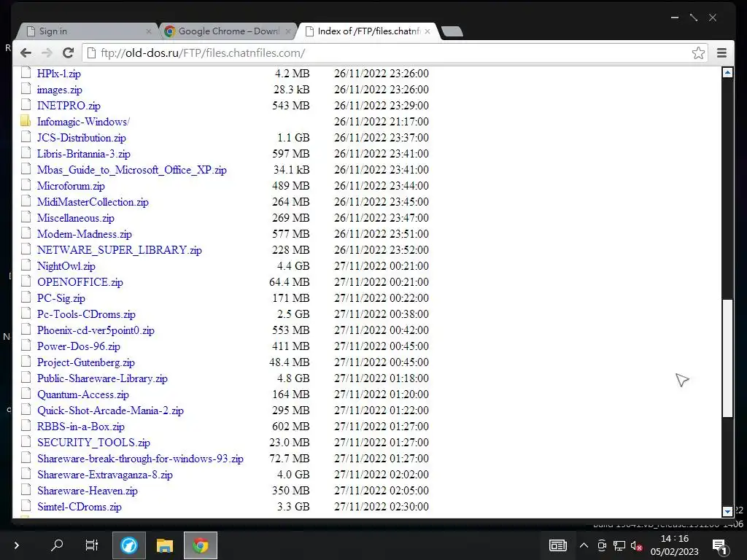This screenshot has width=747, height=560.
Task: Click the vertical scrollbar thumb
Action: coord(727,358)
